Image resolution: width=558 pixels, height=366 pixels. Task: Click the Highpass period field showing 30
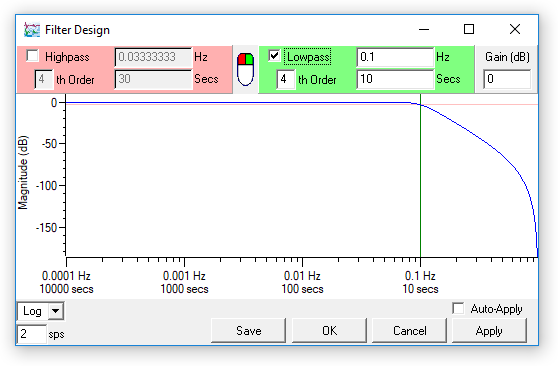point(153,79)
